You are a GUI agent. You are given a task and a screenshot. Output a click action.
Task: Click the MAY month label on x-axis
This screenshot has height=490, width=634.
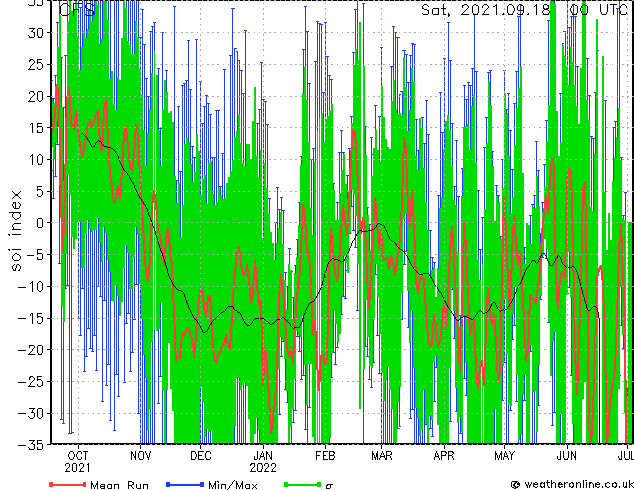(504, 454)
